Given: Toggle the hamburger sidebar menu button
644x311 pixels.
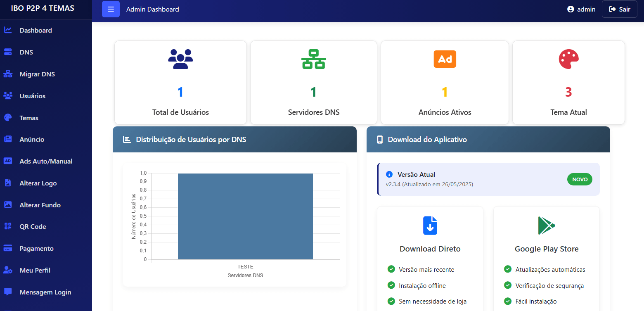Looking at the screenshot, I should click(111, 9).
